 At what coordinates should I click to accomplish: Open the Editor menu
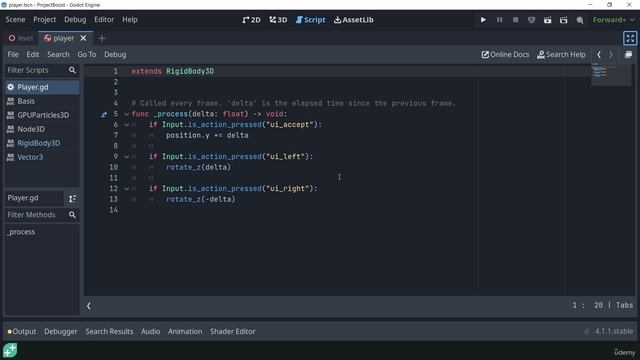(x=104, y=20)
